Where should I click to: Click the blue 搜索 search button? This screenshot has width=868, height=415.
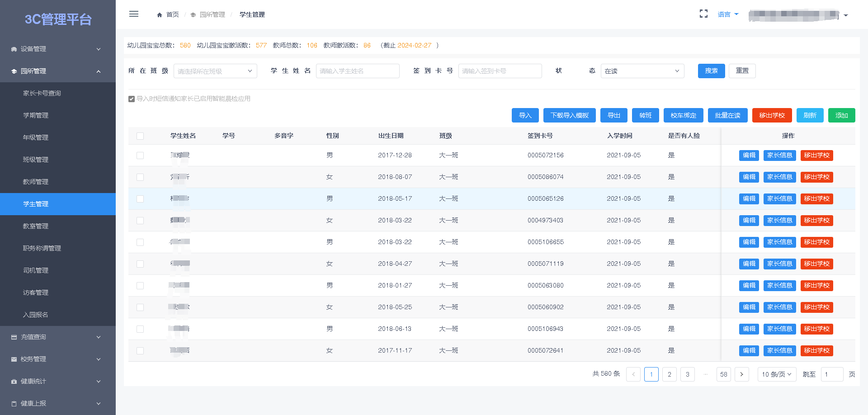pyautogui.click(x=711, y=71)
